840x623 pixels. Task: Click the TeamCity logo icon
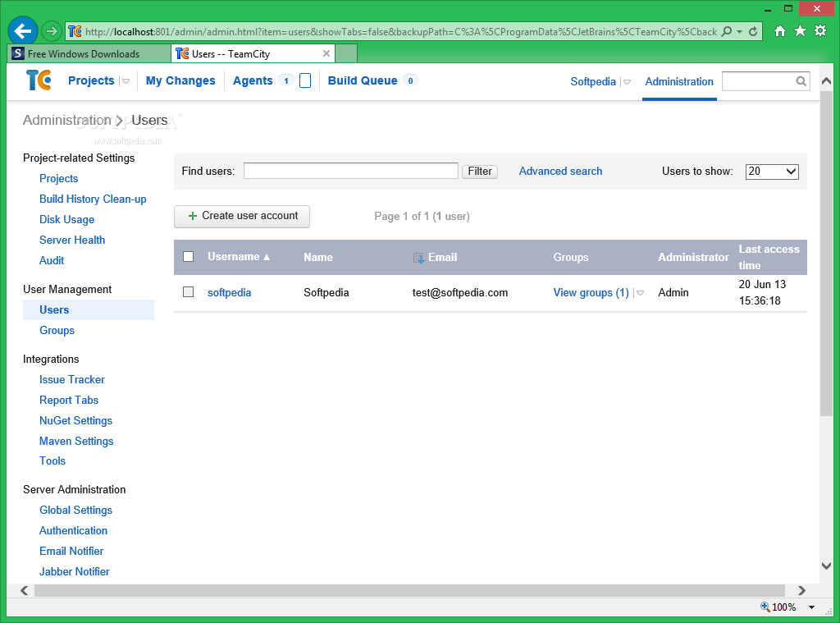tap(39, 80)
